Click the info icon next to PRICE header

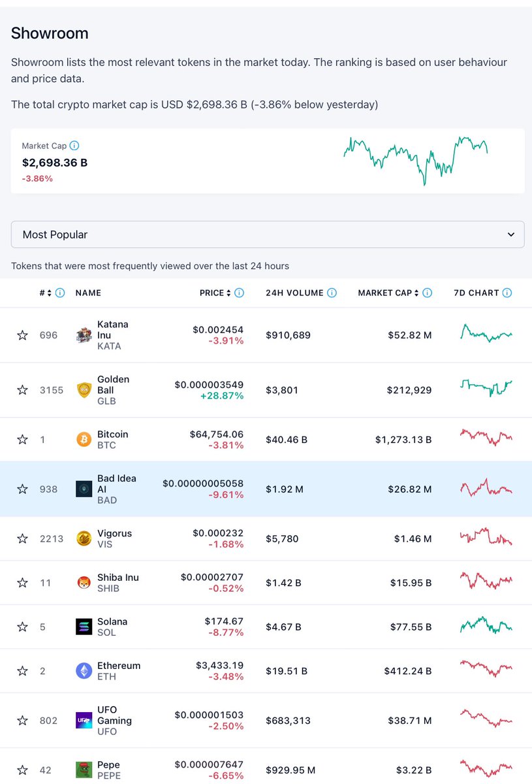point(239,293)
